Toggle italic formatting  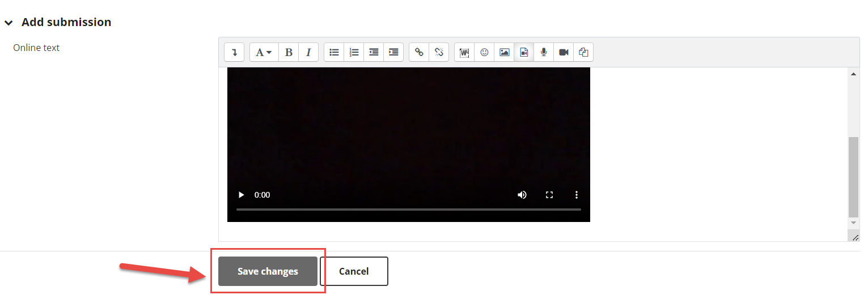(x=308, y=52)
